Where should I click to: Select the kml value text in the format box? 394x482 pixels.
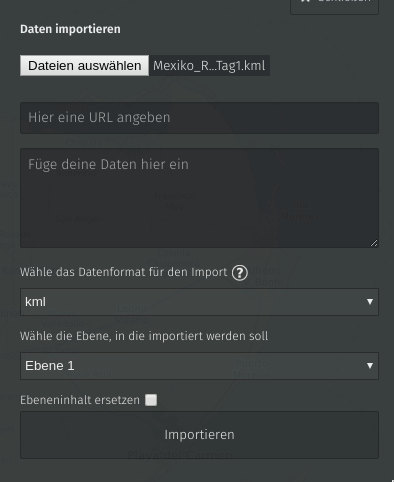(35, 302)
